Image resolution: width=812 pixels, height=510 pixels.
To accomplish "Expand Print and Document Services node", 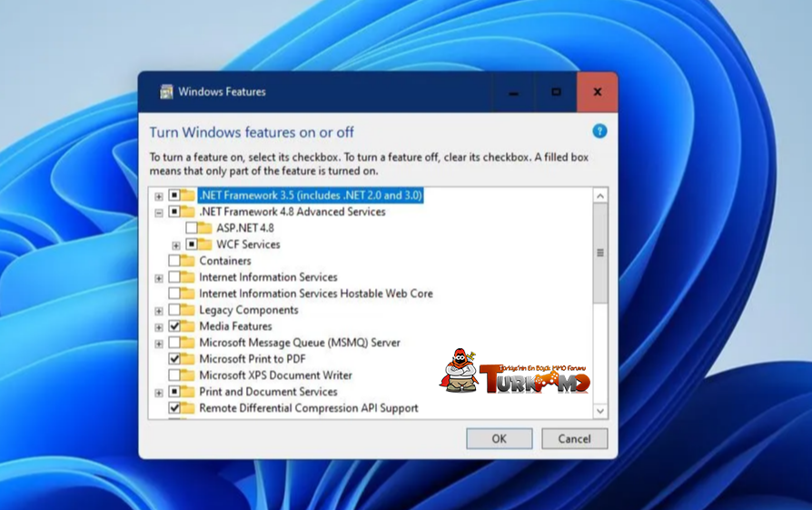I will point(159,393).
